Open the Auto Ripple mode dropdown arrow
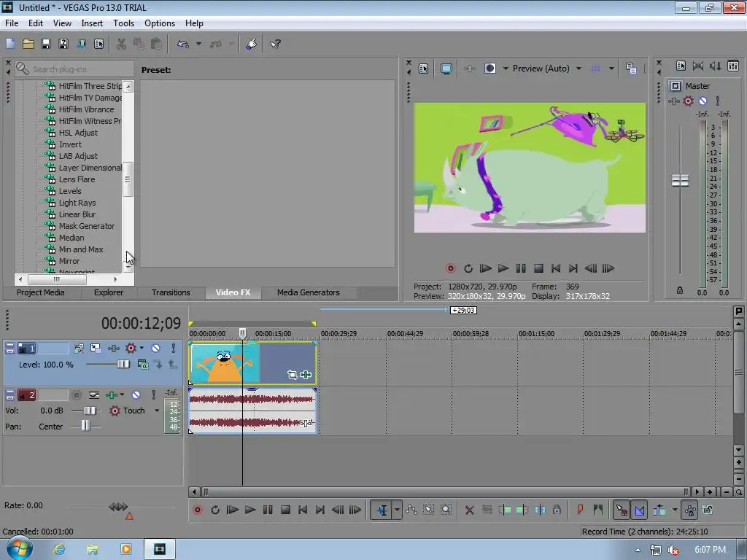The width and height of the screenshot is (747, 560). 675,510
